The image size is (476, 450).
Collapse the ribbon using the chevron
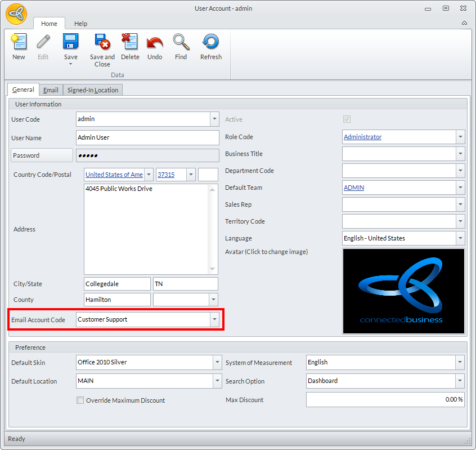(464, 24)
